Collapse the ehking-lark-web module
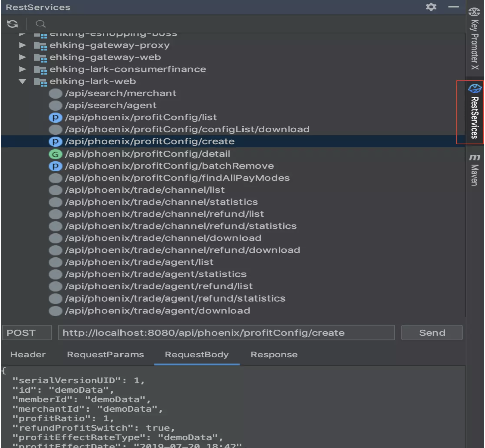This screenshot has width=485, height=448. pos(22,81)
